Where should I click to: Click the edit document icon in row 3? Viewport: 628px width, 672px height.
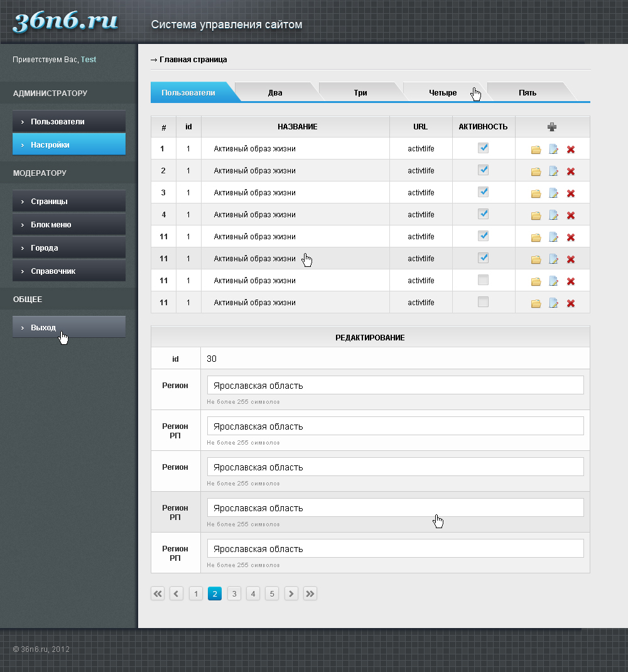[553, 193]
